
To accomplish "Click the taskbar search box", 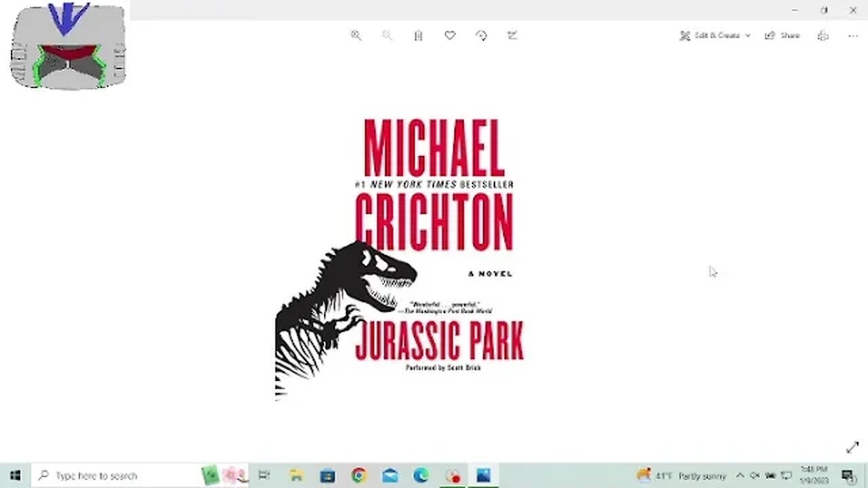I will coord(140,475).
